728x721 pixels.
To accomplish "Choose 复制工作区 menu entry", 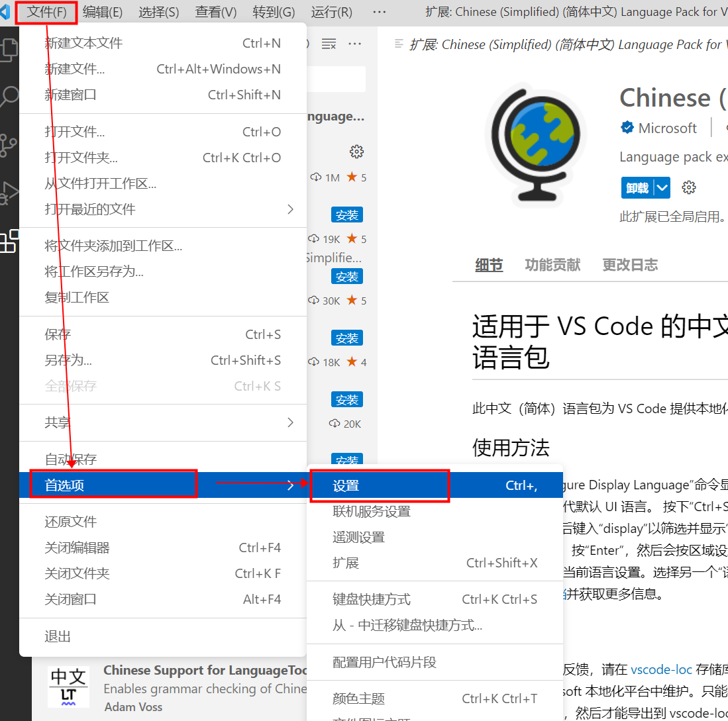I will pyautogui.click(x=162, y=298).
